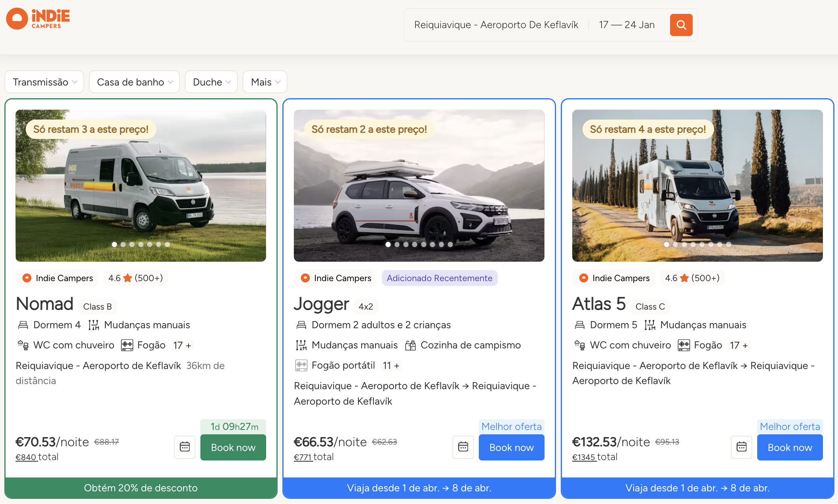The height and width of the screenshot is (504, 838).
Task: Click stove icon on Nomad card
Action: pos(127,345)
